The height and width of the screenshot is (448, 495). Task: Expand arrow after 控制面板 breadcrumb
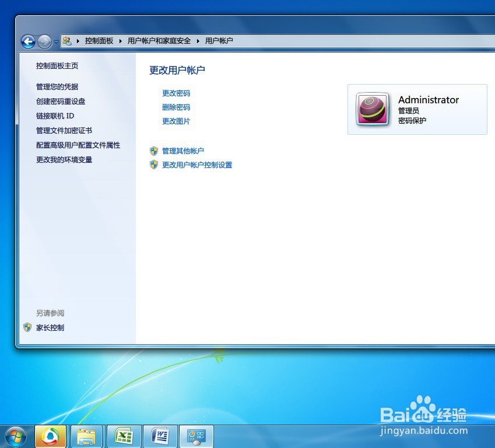pos(120,41)
